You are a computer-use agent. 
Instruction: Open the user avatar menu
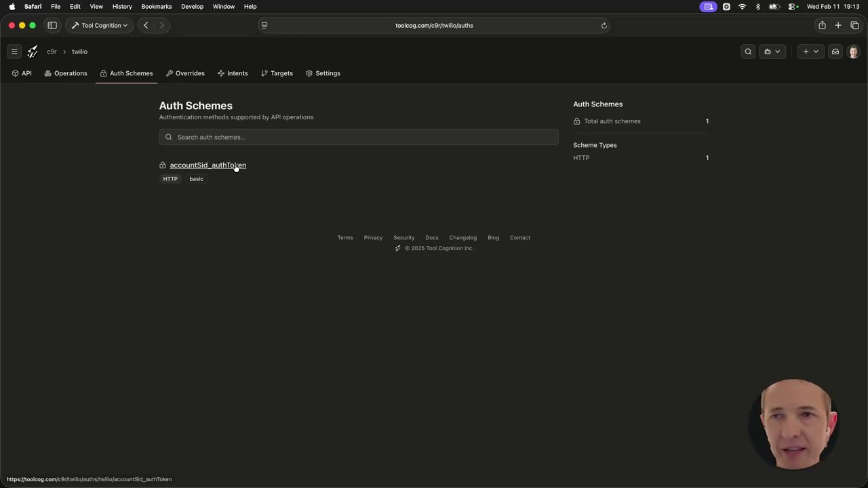853,52
